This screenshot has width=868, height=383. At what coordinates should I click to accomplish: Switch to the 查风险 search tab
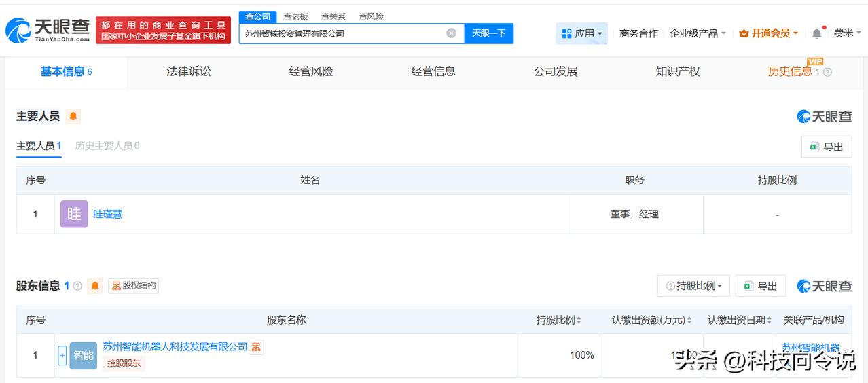[372, 16]
